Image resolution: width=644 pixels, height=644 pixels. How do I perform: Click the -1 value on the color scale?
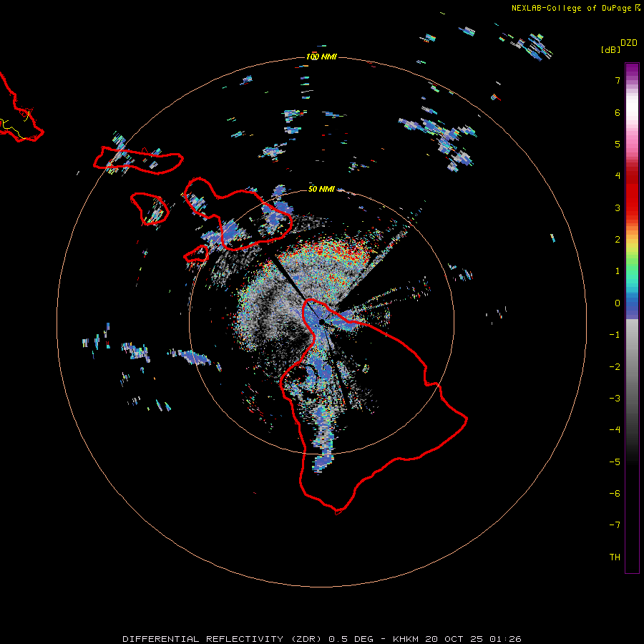coord(615,335)
